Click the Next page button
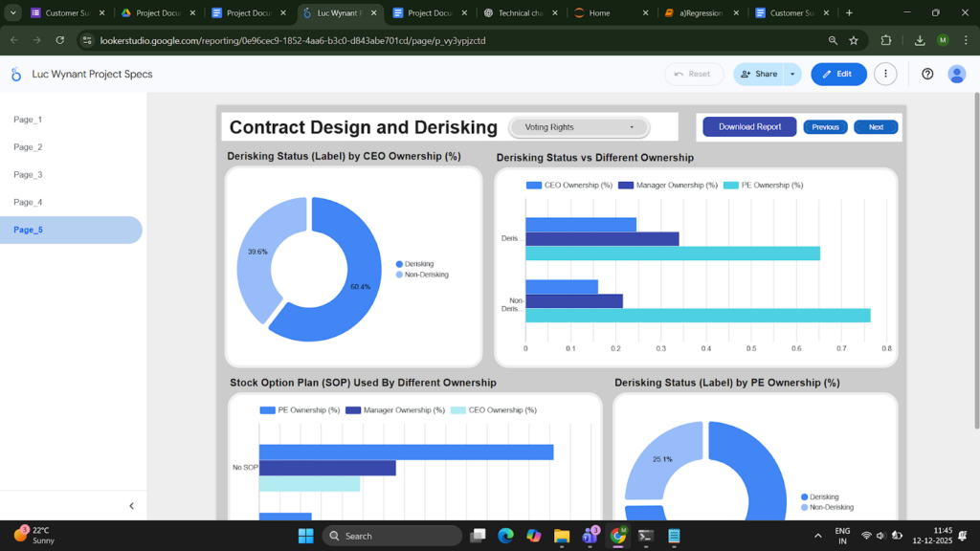Image resolution: width=980 pixels, height=551 pixels. coord(876,127)
